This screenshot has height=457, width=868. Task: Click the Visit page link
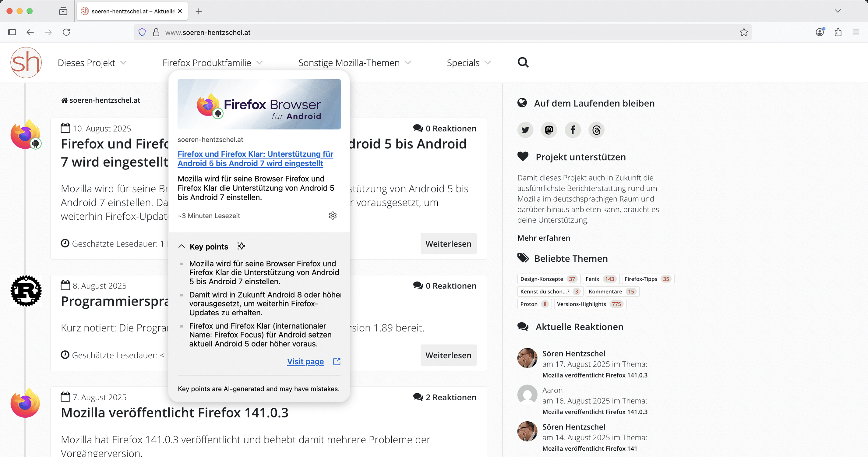tap(305, 362)
